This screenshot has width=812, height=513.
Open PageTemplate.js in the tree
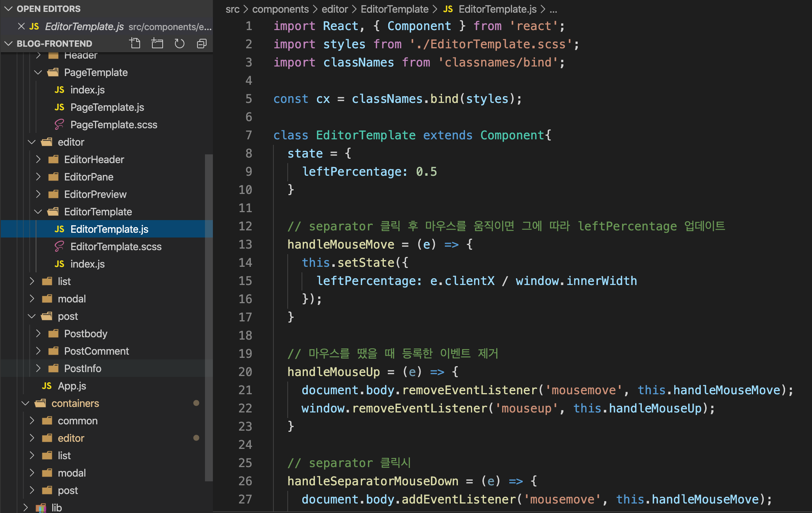click(107, 107)
